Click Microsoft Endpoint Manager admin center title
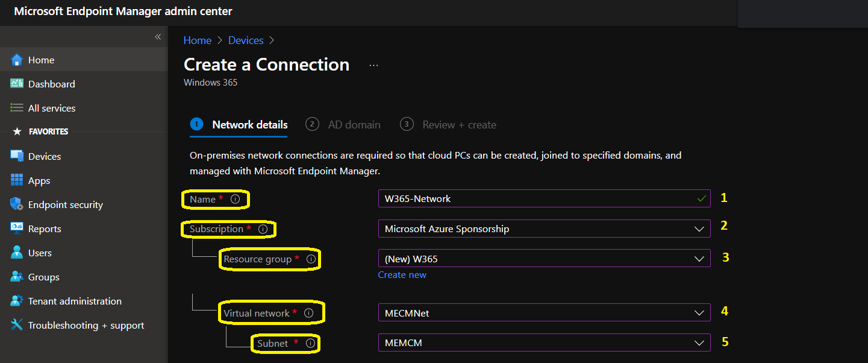Screen dimensions: 868x363 (x=123, y=11)
